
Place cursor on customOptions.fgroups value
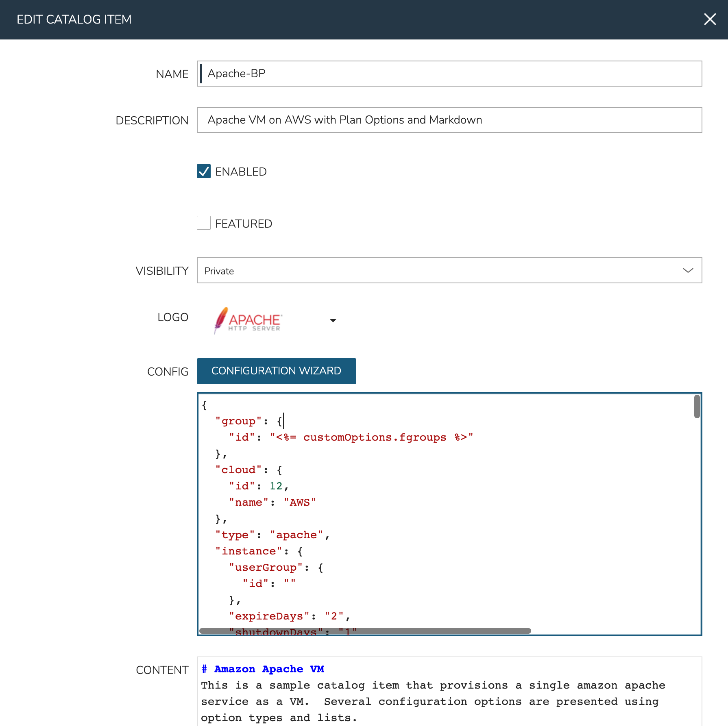click(374, 437)
